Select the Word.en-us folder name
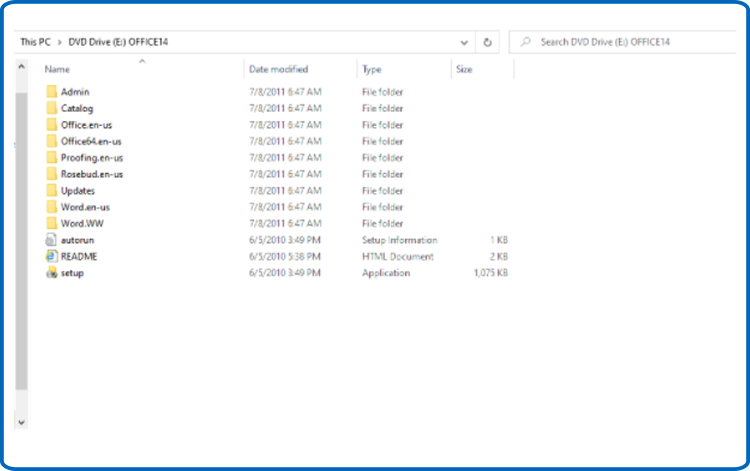This screenshot has height=471, width=750. (x=86, y=207)
